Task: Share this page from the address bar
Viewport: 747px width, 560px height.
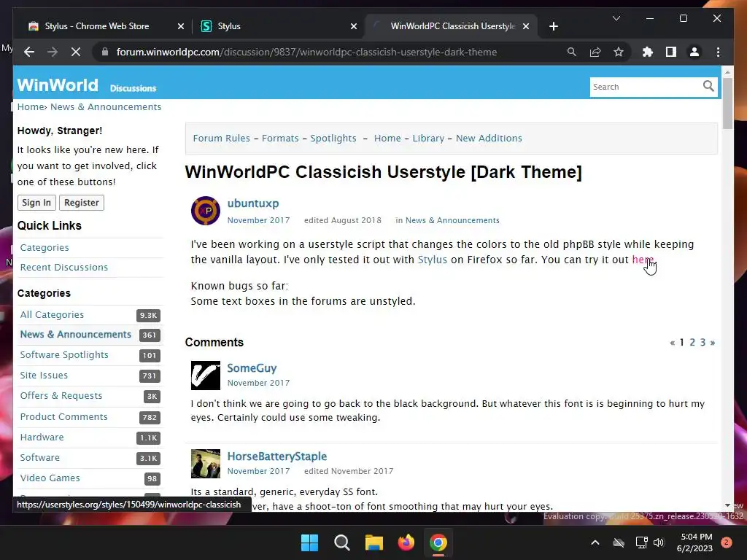Action: click(x=595, y=52)
